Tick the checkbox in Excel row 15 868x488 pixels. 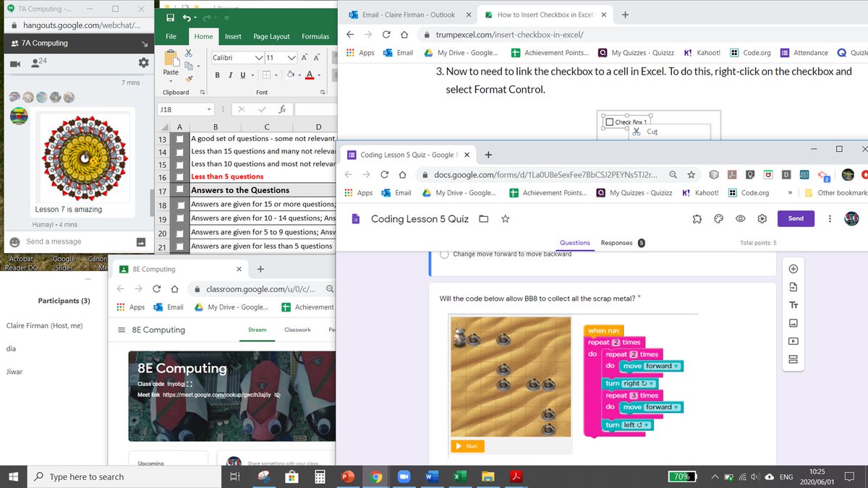181,166
